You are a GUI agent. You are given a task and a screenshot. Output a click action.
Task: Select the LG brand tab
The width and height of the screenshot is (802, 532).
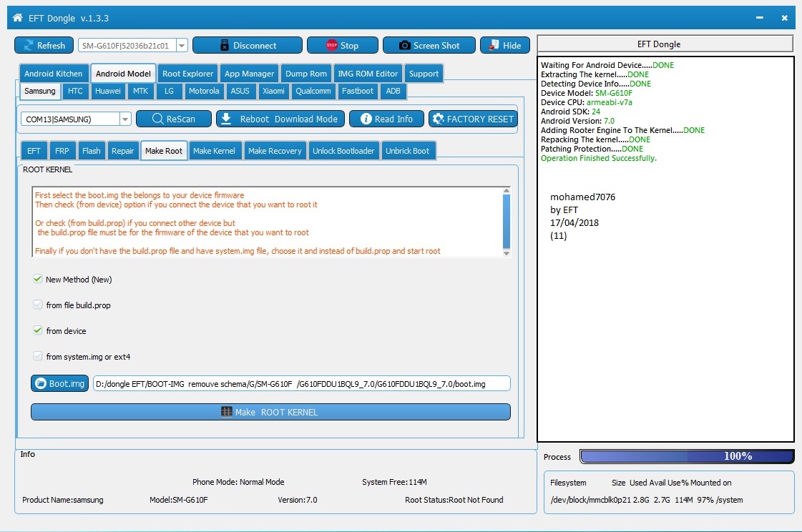[x=169, y=91]
